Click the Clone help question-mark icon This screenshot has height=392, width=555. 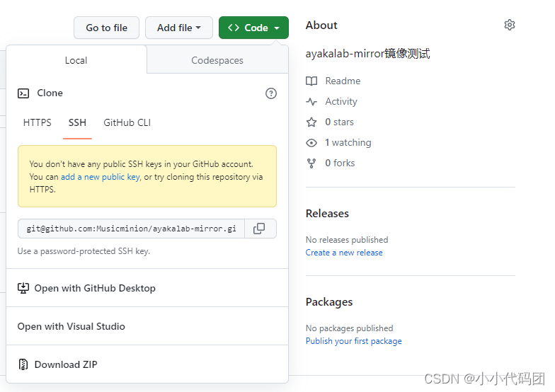click(270, 93)
